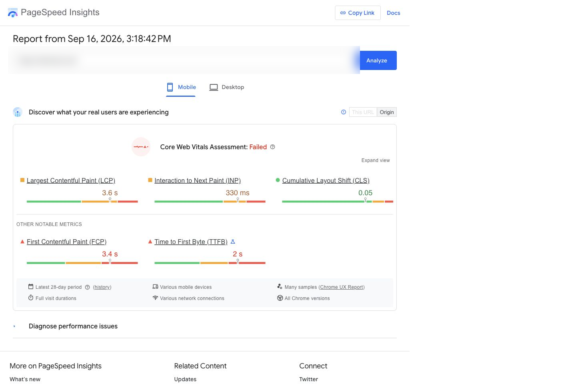Image resolution: width=588 pixels, height=384 pixels.
Task: Click the 3.6 s LCP value
Action: pos(110,193)
